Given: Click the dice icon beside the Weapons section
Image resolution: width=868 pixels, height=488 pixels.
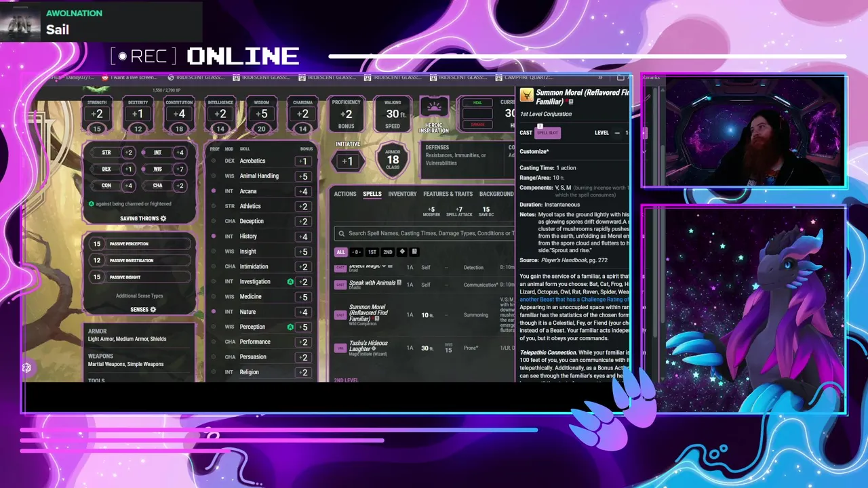Looking at the screenshot, I should (26, 368).
